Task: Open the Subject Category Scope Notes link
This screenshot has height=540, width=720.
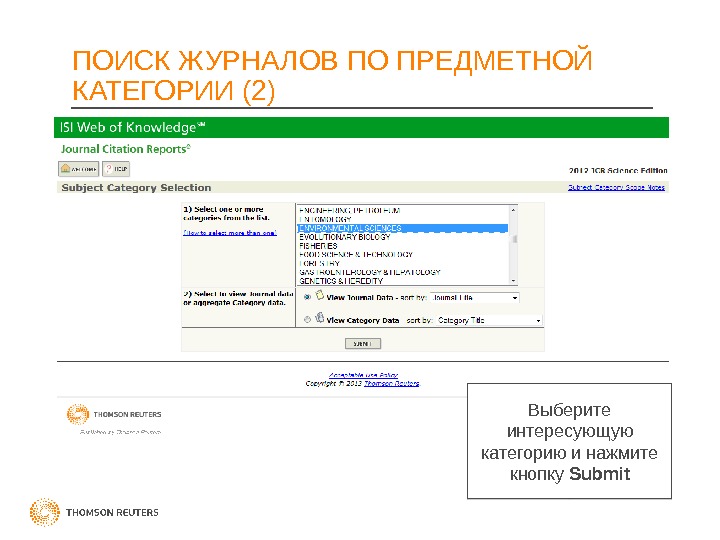Action: [x=616, y=187]
